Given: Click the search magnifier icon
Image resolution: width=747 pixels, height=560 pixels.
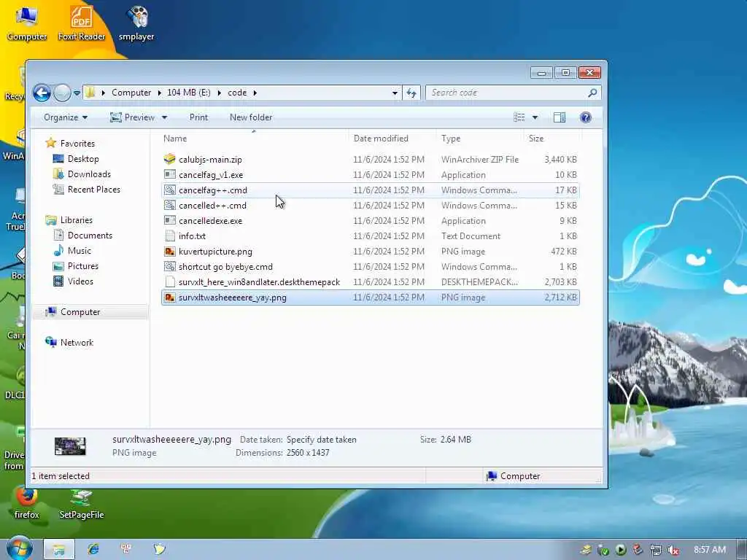Looking at the screenshot, I should (x=592, y=93).
